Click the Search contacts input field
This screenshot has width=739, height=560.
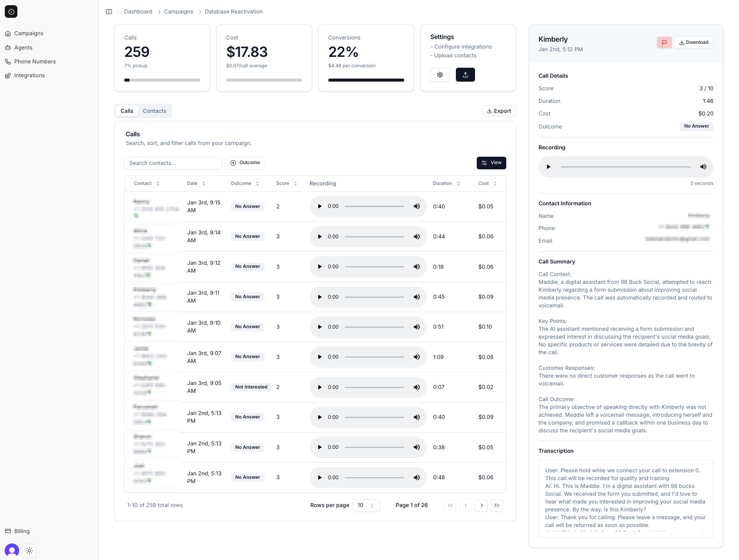click(x=172, y=163)
